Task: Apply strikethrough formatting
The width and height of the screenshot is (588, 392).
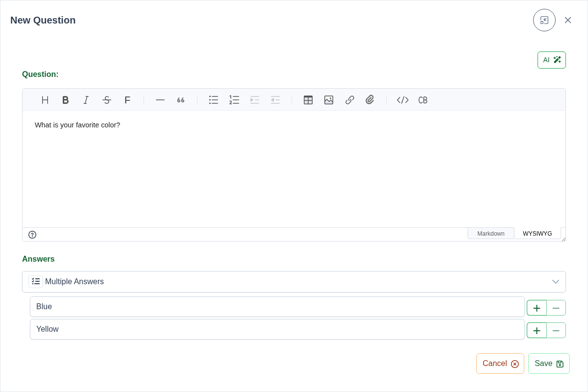Action: (x=107, y=100)
